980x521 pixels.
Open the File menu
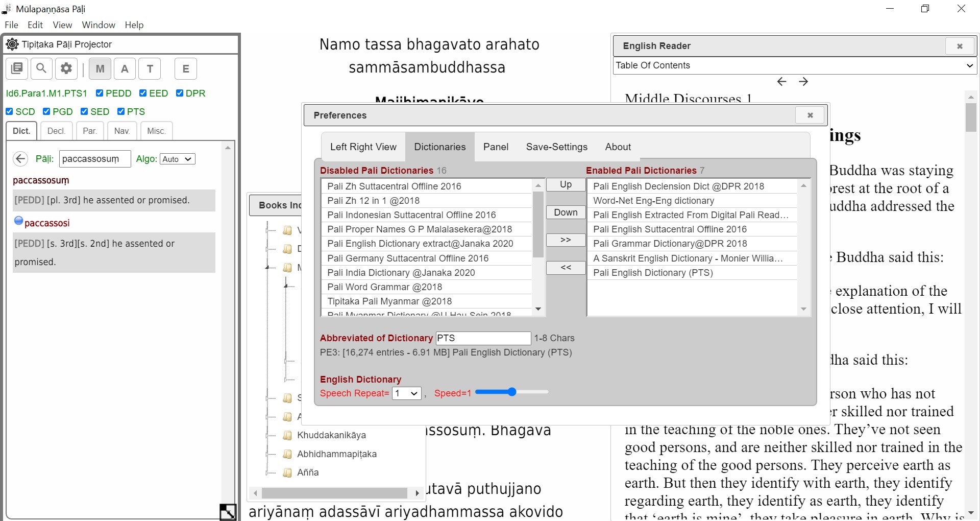[x=11, y=25]
